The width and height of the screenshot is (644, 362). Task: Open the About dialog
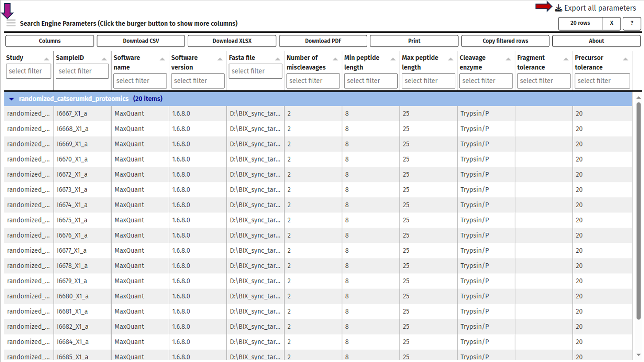(x=596, y=41)
